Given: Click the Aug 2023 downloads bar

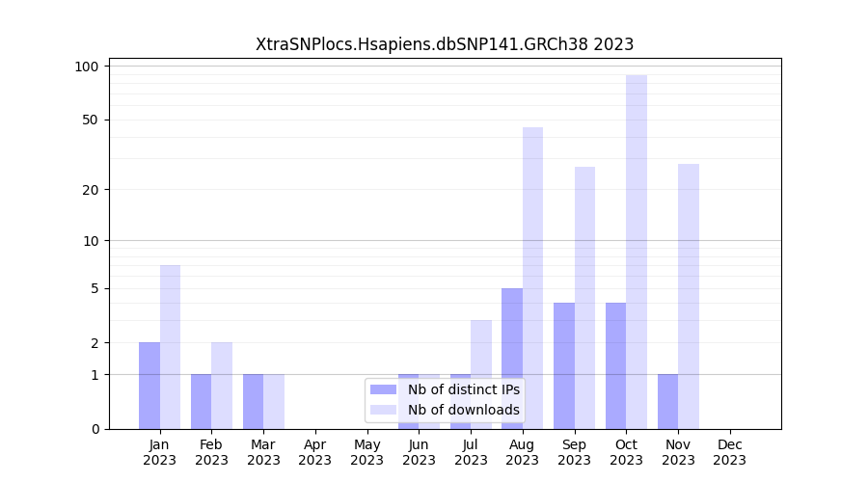Looking at the screenshot, I should 532,278.
